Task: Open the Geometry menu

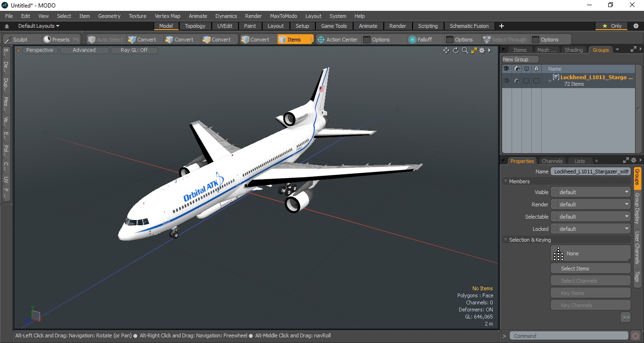Action: (109, 16)
